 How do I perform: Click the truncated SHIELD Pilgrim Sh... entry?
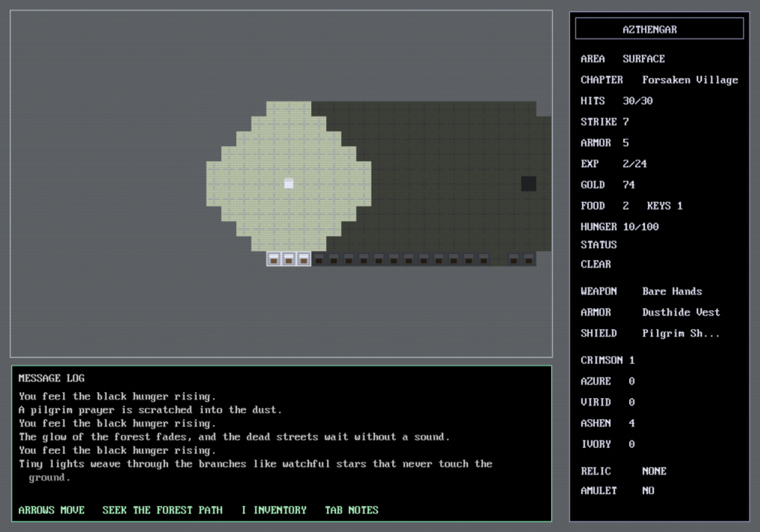pos(650,334)
